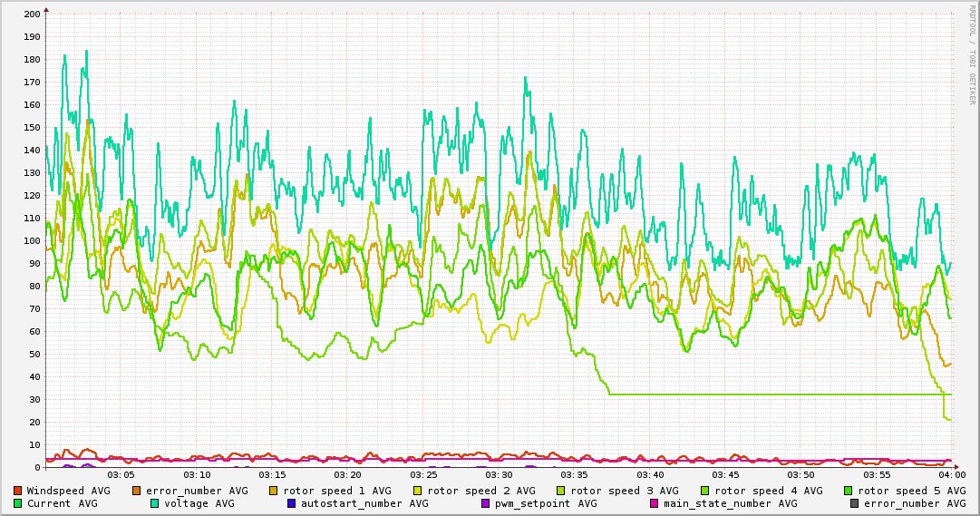Click the rotor speed 1 AVG color swatch
The image size is (980, 516).
[274, 491]
